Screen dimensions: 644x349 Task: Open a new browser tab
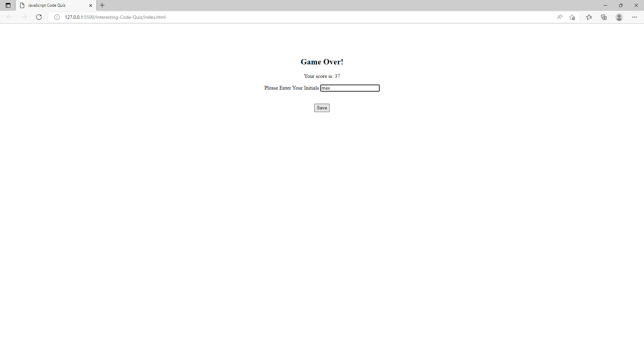coord(102,5)
